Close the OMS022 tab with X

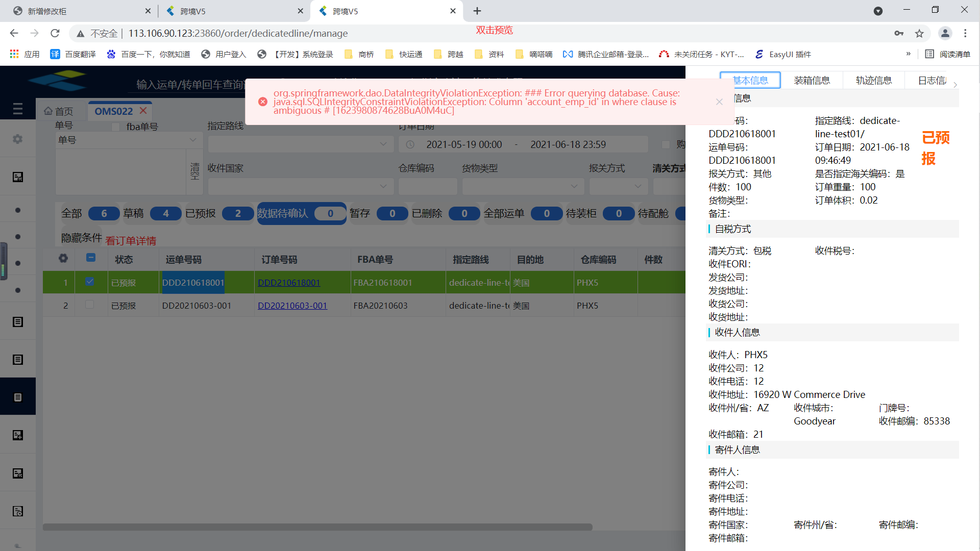[143, 111]
